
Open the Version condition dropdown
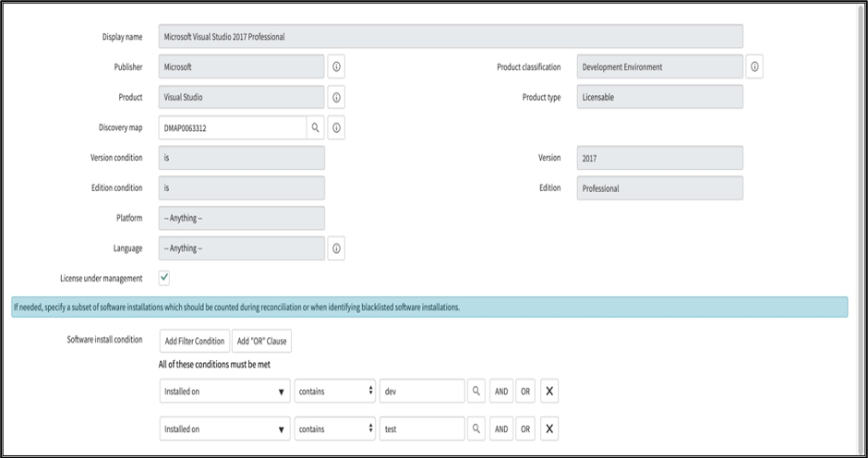(x=241, y=158)
